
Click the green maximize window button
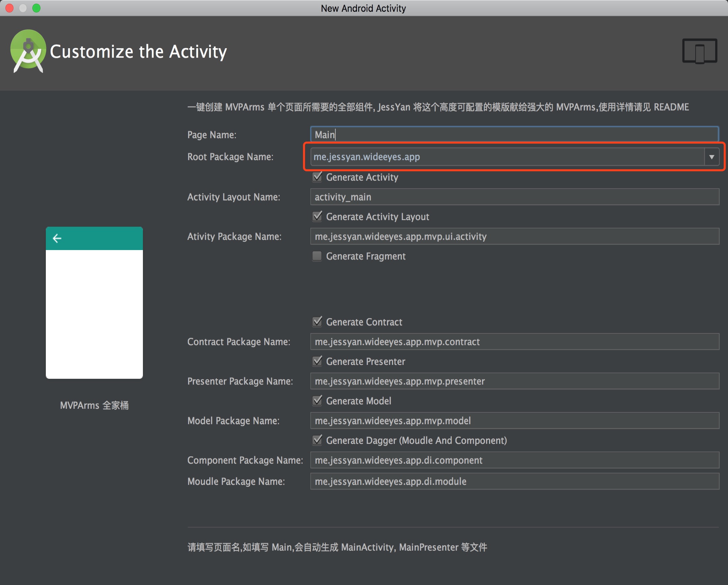click(36, 8)
